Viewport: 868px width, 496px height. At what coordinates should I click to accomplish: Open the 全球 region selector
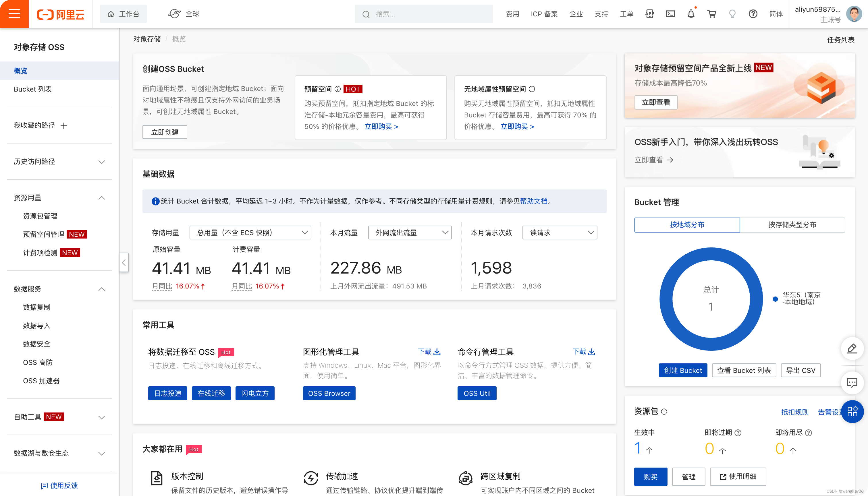184,14
